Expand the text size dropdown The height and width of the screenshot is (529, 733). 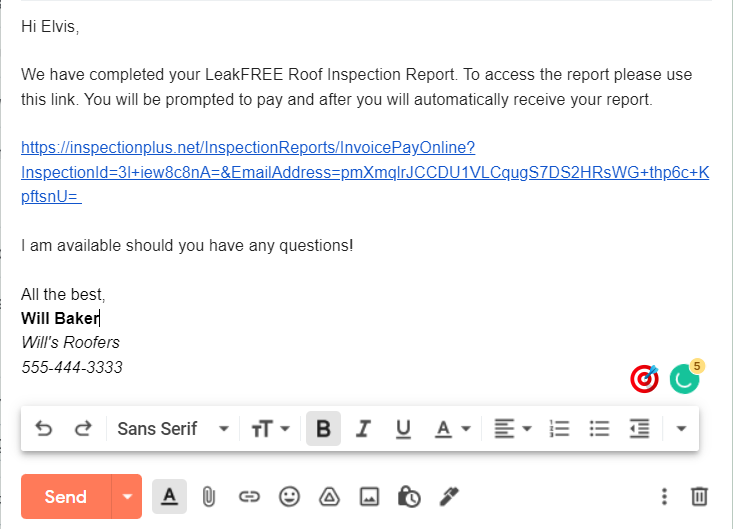coord(270,429)
